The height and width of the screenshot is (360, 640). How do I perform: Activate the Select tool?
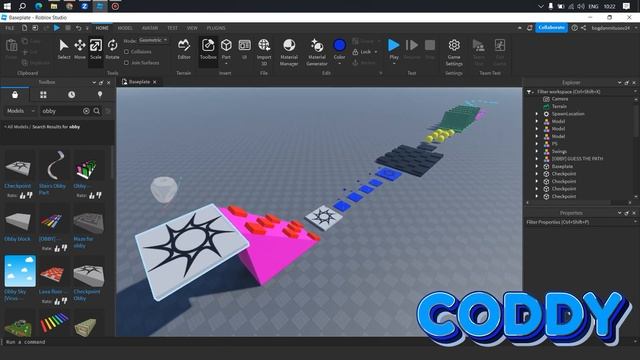click(64, 49)
